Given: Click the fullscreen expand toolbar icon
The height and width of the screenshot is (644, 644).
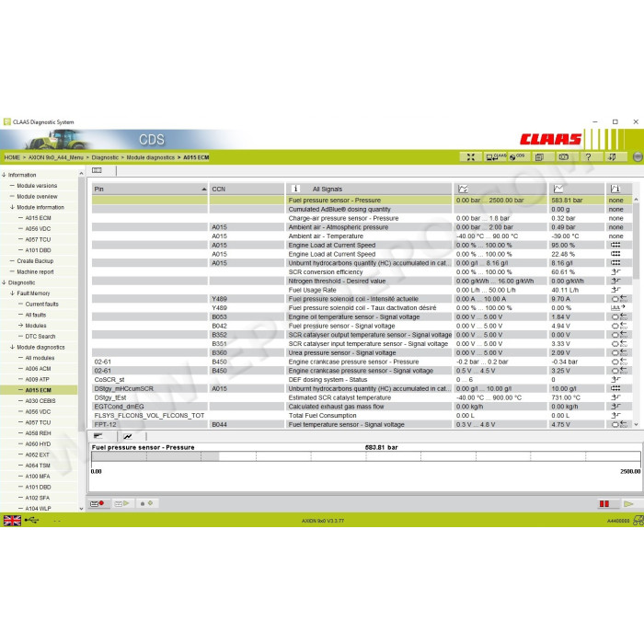Looking at the screenshot, I should point(471,157).
